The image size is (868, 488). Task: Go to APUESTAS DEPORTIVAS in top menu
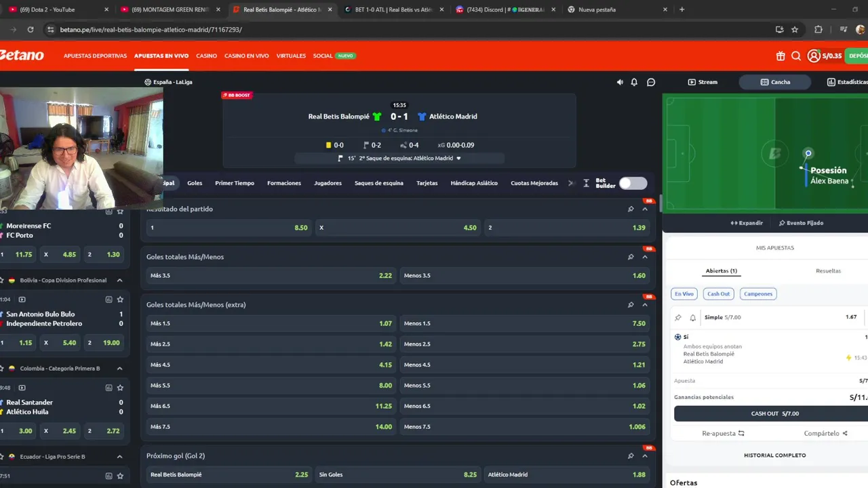(95, 56)
